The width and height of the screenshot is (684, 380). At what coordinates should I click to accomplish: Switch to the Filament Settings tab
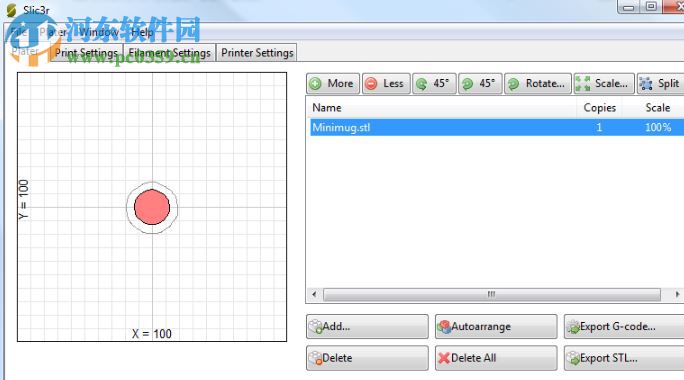click(170, 53)
